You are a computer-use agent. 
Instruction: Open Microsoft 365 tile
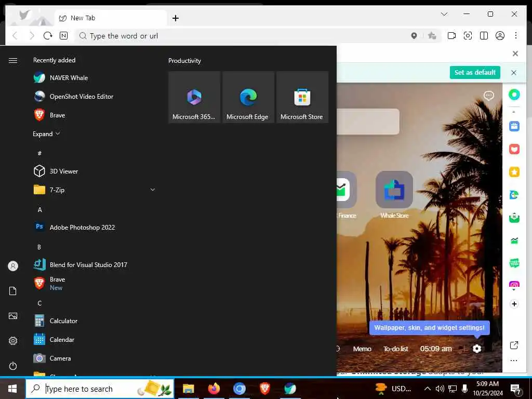[194, 97]
